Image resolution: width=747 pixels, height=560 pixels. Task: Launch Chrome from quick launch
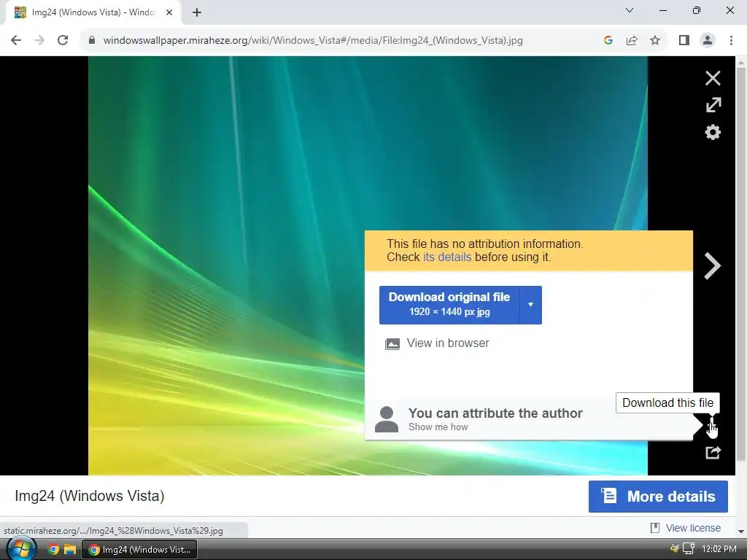point(53,550)
